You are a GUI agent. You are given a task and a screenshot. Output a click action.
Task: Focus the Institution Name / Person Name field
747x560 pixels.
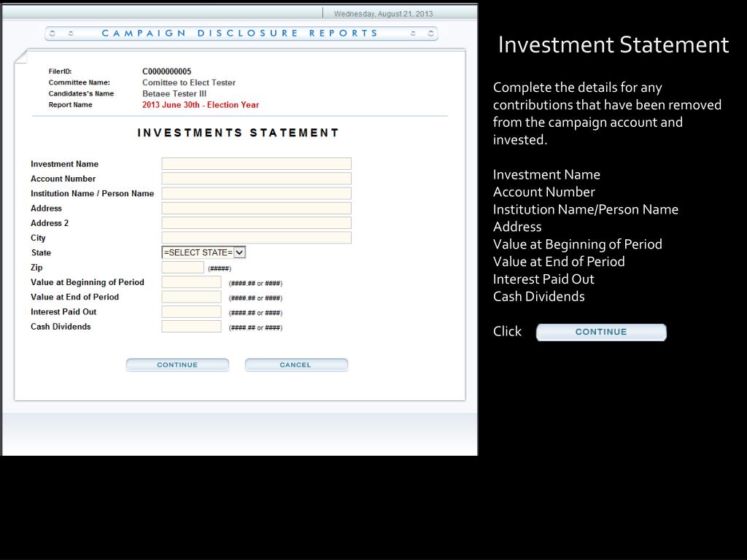click(256, 193)
